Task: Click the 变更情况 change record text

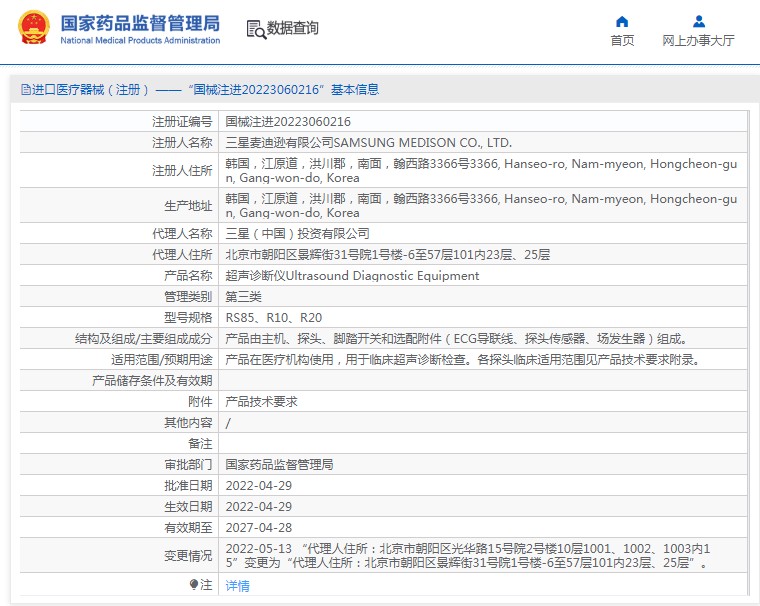Action: click(x=468, y=556)
